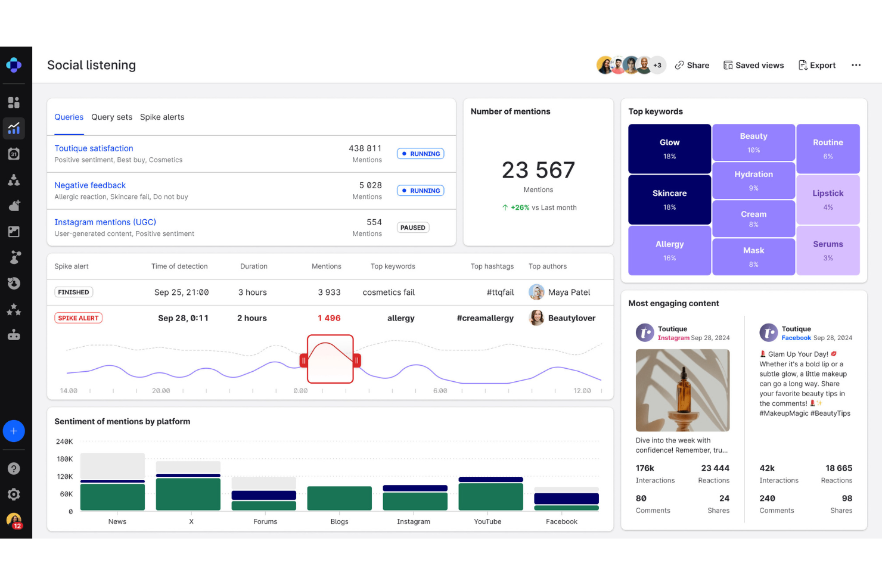
Task: Open the analytics chart panel in sidebar
Action: click(13, 128)
